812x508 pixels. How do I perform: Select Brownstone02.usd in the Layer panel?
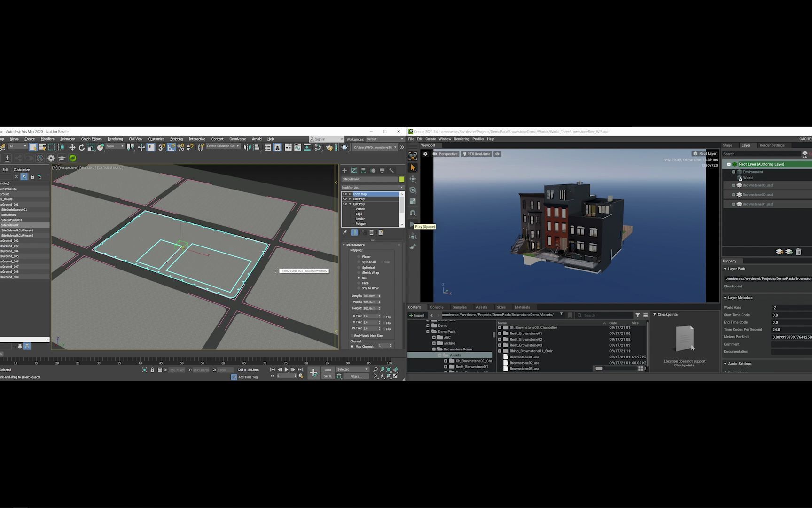pos(758,194)
